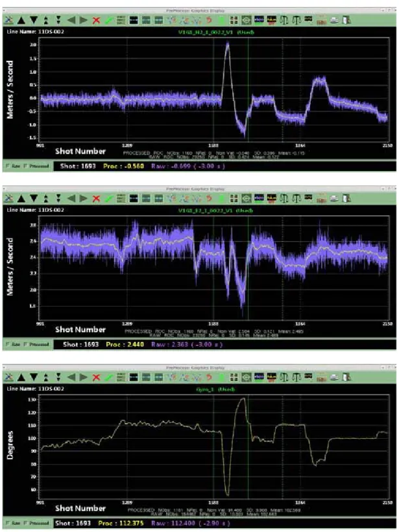
Task: Click the small double-up arrows in V1G1_H2 window
Action: click(x=46, y=20)
